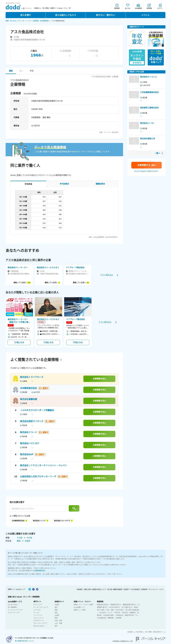Select the 平均年収 tab

point(28,184)
